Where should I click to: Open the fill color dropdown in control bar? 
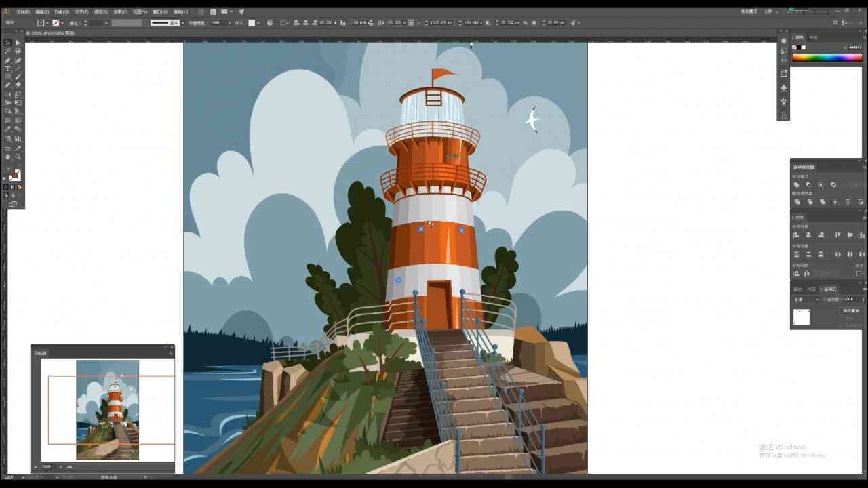(x=47, y=23)
